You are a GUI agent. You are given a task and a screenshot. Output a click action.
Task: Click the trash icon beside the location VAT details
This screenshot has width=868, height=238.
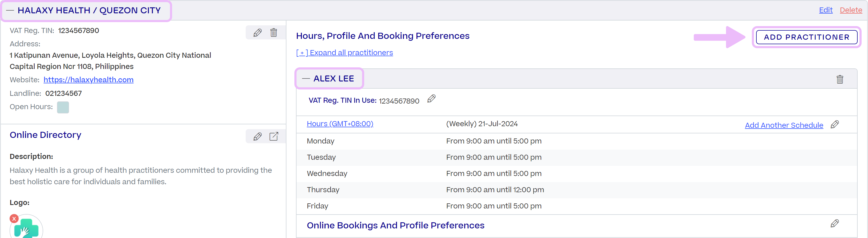coord(274,33)
